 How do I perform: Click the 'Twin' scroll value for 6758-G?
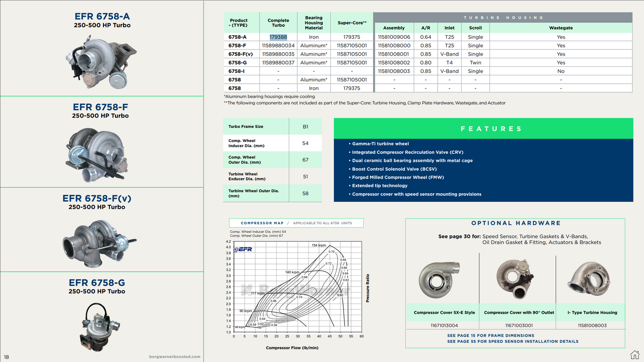coord(476,63)
